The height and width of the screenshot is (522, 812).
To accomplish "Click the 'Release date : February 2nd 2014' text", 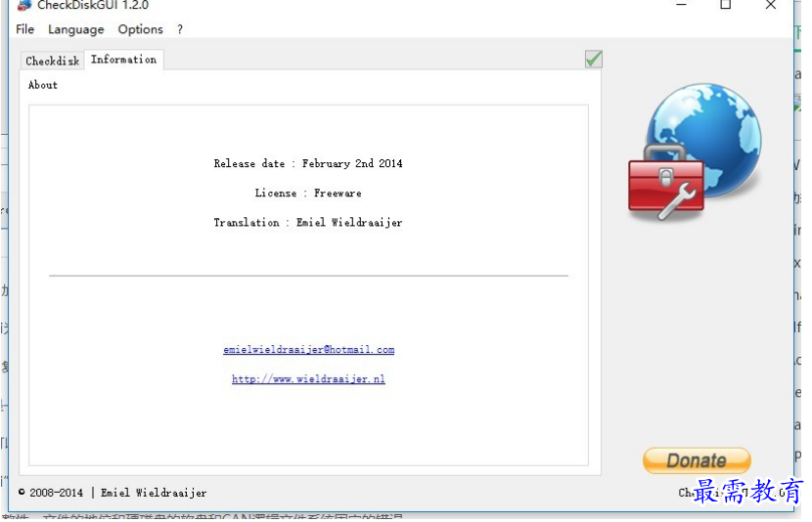I will (308, 163).
